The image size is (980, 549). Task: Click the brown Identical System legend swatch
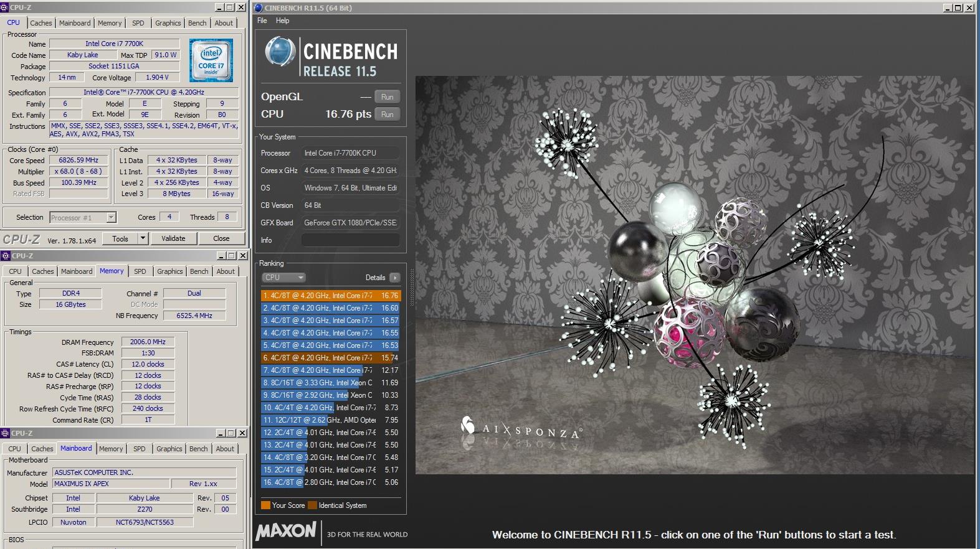(313, 505)
